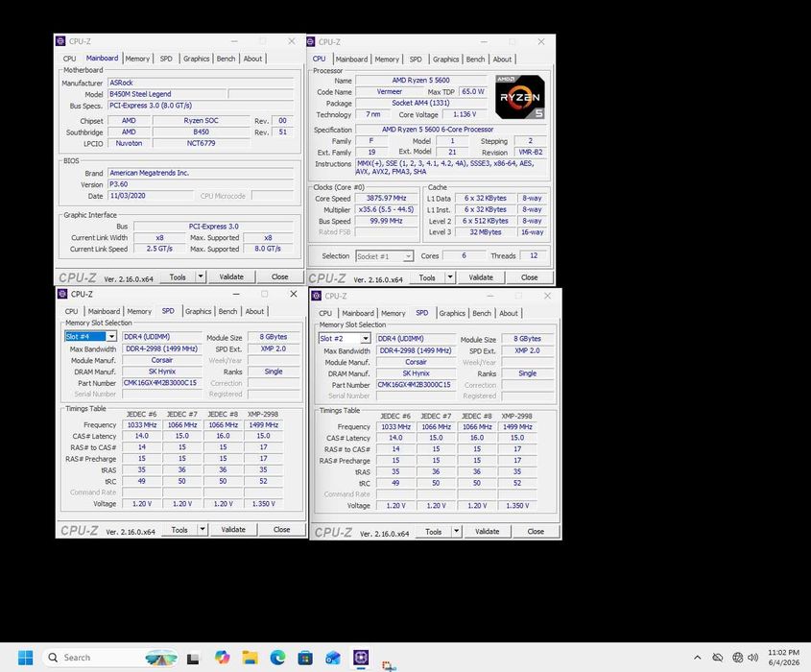This screenshot has width=811, height=672.
Task: Click Close button in Slot #2 window footer
Action: click(x=536, y=531)
